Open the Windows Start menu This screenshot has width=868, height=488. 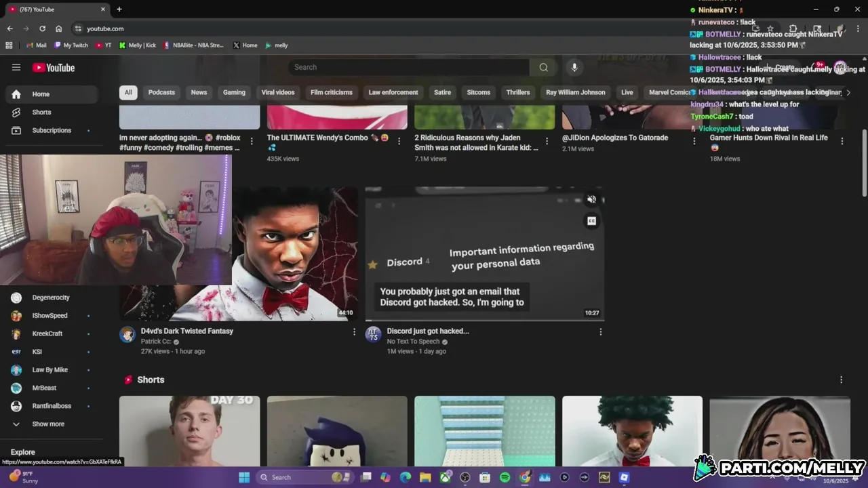point(244,477)
